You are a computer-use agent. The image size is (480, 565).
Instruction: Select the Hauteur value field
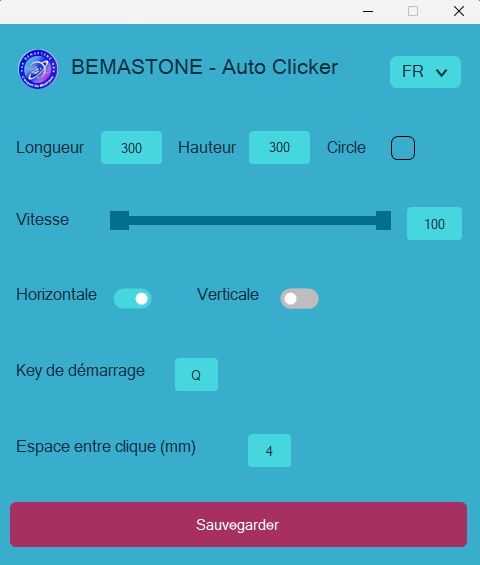pos(279,147)
